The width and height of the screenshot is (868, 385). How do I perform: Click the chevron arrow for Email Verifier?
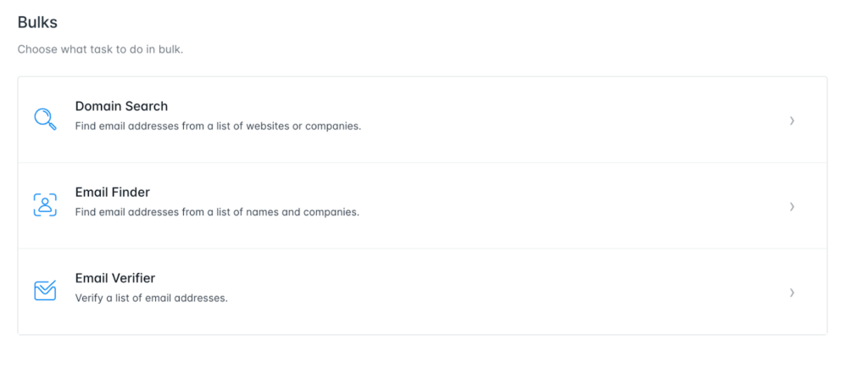792,293
